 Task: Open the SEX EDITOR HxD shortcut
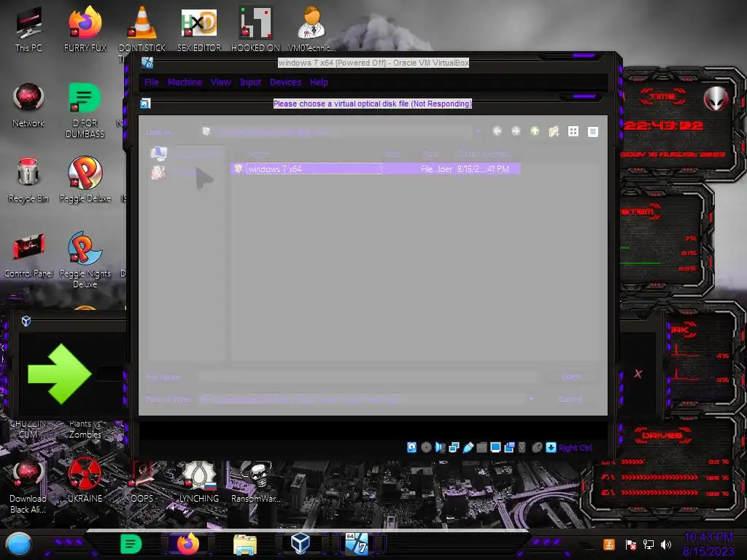(x=199, y=28)
